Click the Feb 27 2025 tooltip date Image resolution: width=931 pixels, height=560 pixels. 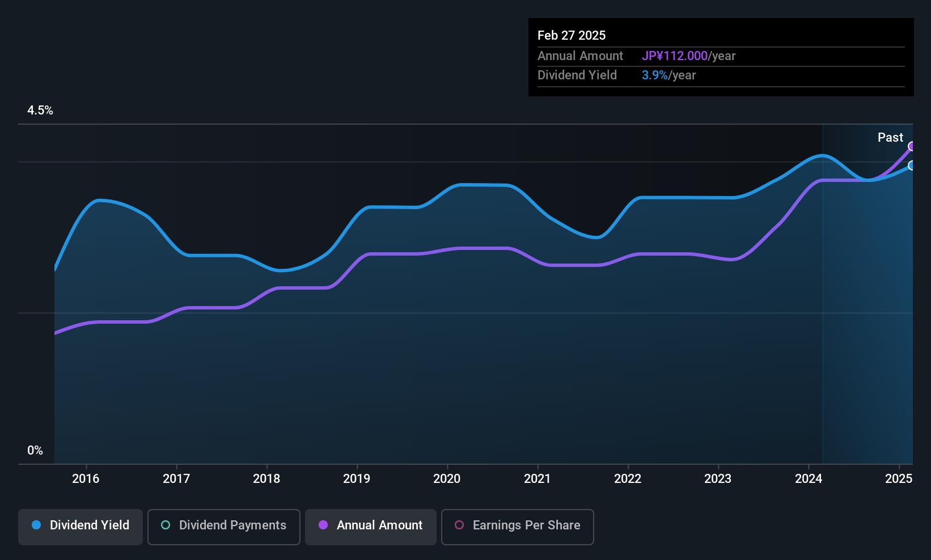point(572,35)
